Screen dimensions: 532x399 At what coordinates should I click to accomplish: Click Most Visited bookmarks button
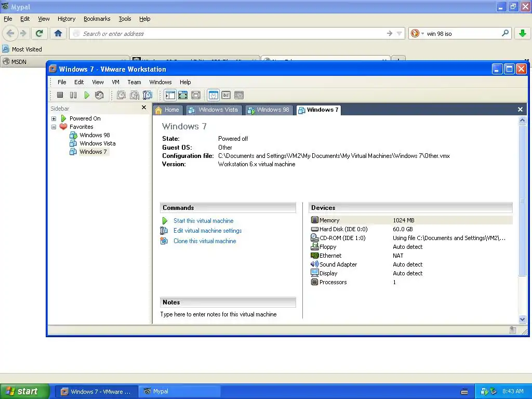(22, 49)
